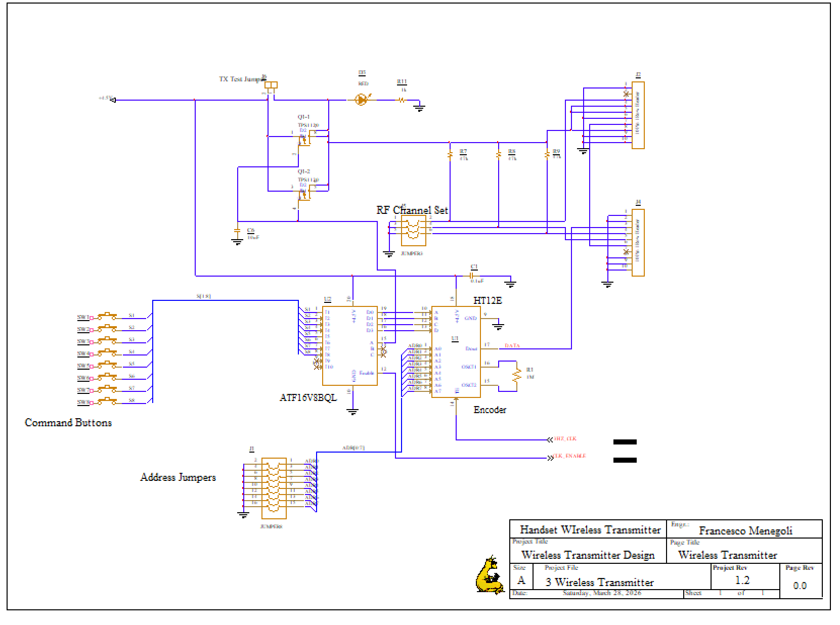The width and height of the screenshot is (840, 625).
Task: Select the HT12E encoder chip body
Action: click(456, 351)
